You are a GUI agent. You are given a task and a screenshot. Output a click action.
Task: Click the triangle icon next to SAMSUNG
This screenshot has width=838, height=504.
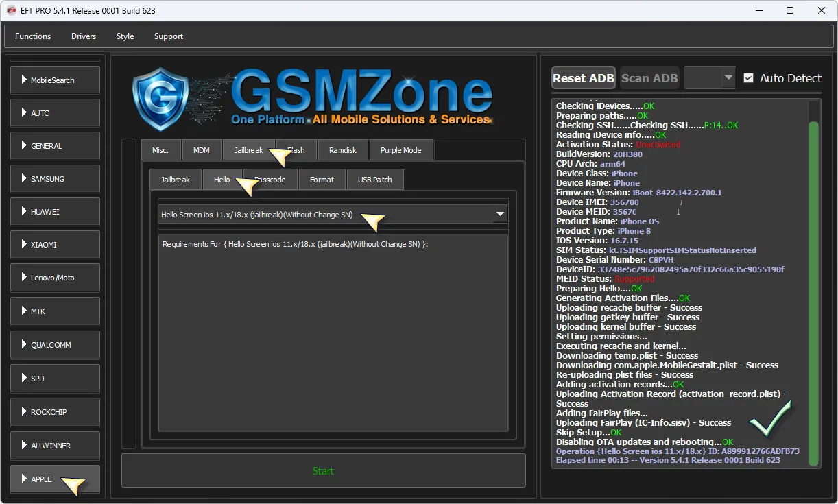pyautogui.click(x=24, y=179)
